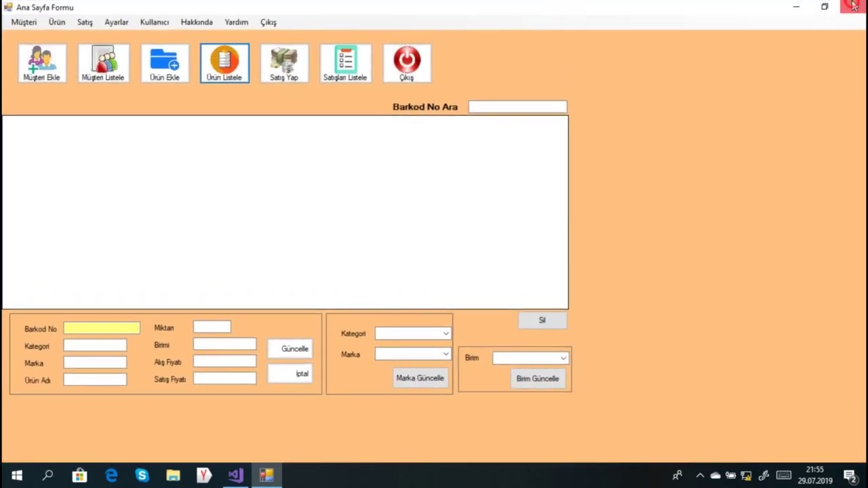Switch to Visual Studio in the taskbar
The width and height of the screenshot is (868, 488).
(x=235, y=475)
